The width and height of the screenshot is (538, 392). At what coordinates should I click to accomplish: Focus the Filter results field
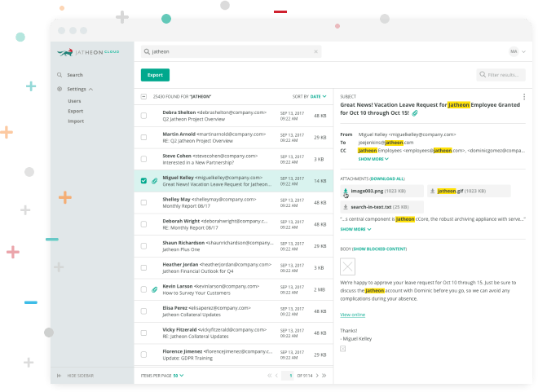tap(501, 75)
